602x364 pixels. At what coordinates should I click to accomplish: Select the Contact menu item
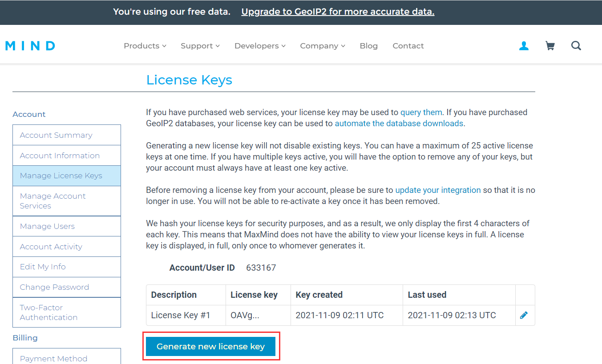coord(408,45)
